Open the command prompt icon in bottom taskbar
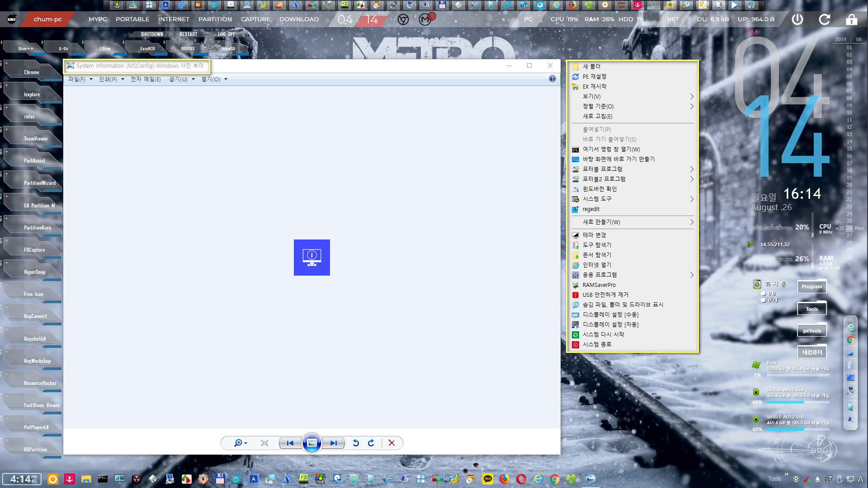 tap(103, 479)
